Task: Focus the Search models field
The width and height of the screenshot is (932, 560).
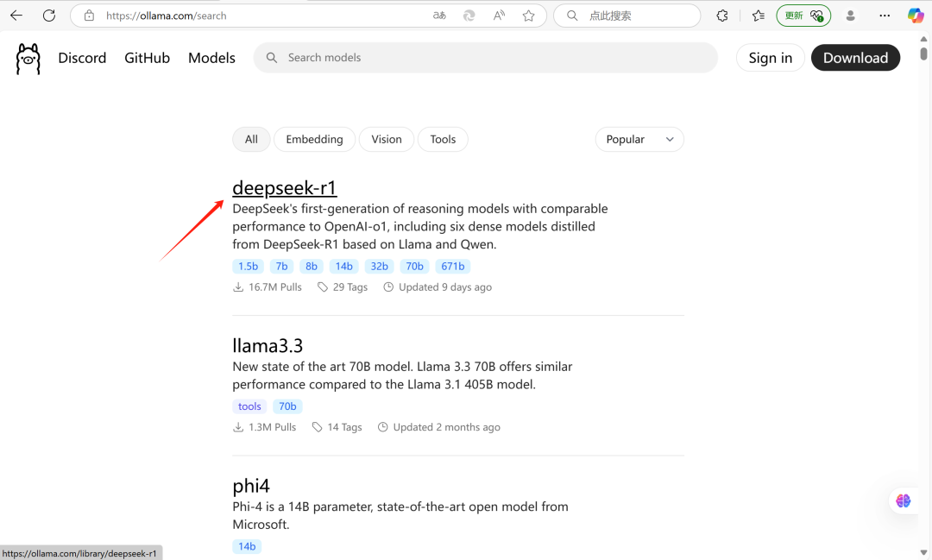Action: coord(486,58)
